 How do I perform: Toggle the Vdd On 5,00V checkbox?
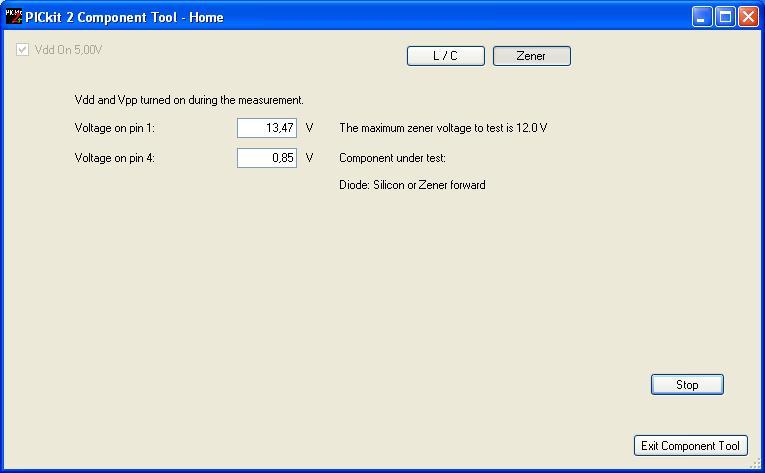pos(22,50)
